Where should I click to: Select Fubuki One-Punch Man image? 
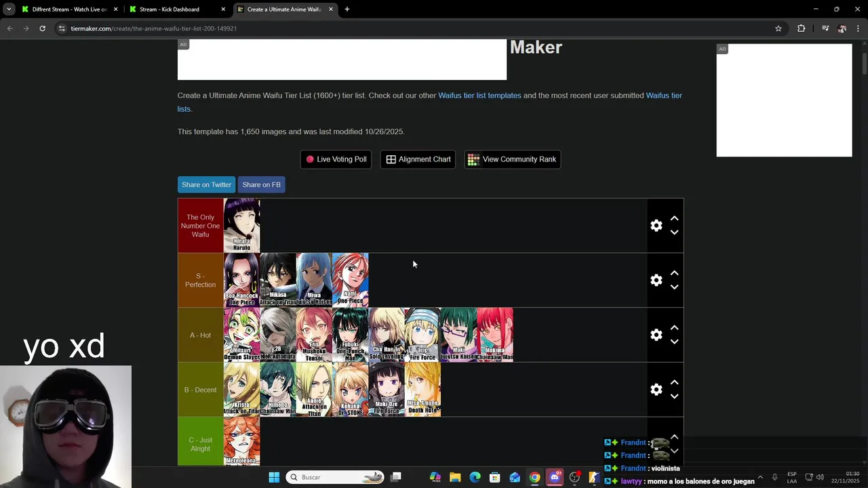pyautogui.click(x=350, y=335)
